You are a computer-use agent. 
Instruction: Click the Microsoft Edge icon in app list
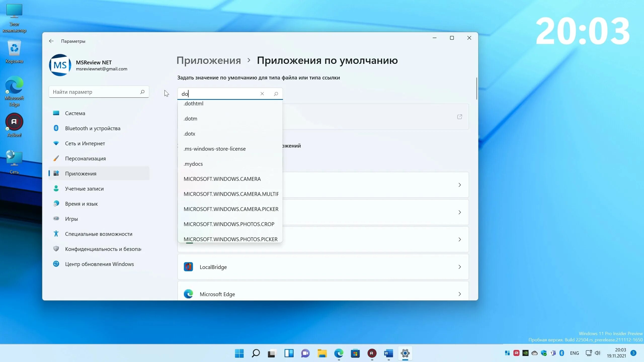tap(188, 294)
